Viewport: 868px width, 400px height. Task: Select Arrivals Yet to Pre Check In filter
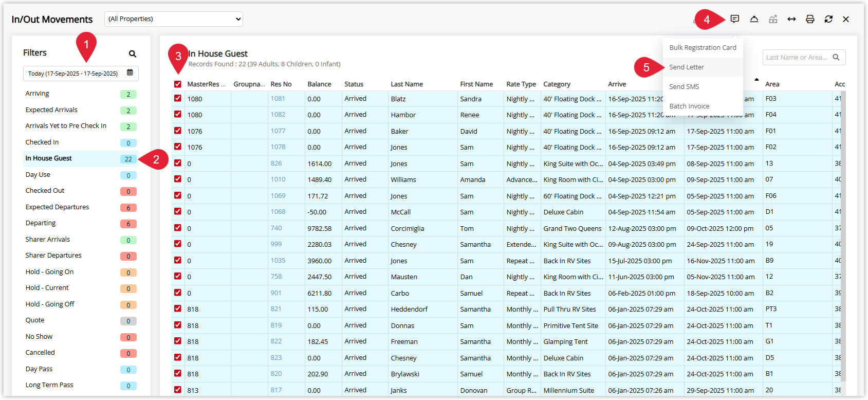pyautogui.click(x=81, y=126)
